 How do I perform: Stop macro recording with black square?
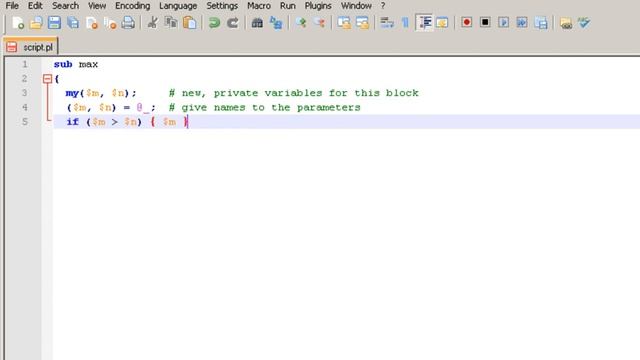[485, 22]
